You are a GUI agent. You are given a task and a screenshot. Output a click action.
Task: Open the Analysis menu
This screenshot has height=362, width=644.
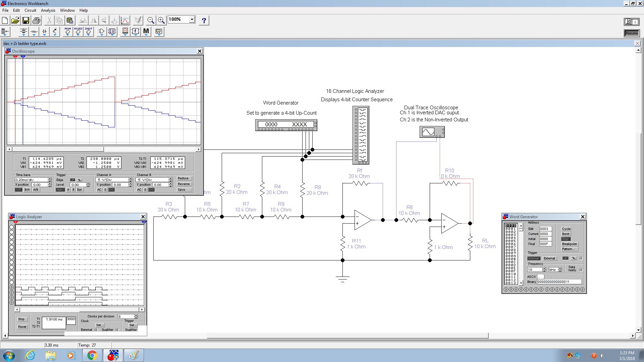48,10
